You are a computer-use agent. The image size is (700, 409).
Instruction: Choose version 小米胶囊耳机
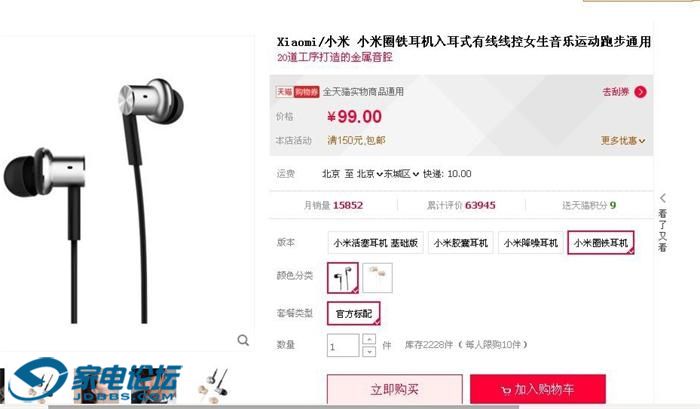461,243
